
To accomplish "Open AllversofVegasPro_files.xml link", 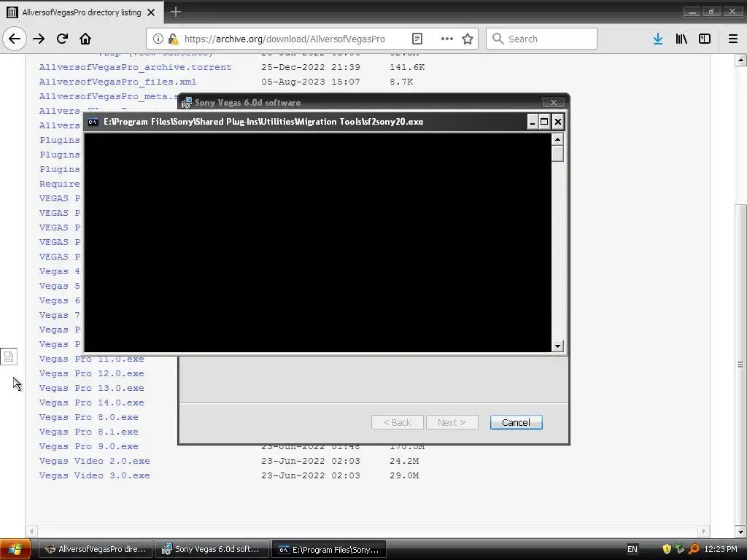I will (117, 82).
